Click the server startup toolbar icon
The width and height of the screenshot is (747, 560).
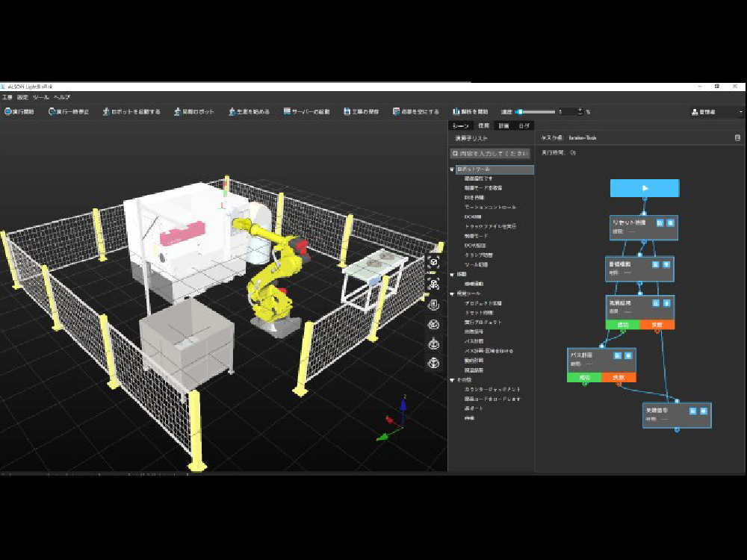coord(288,112)
